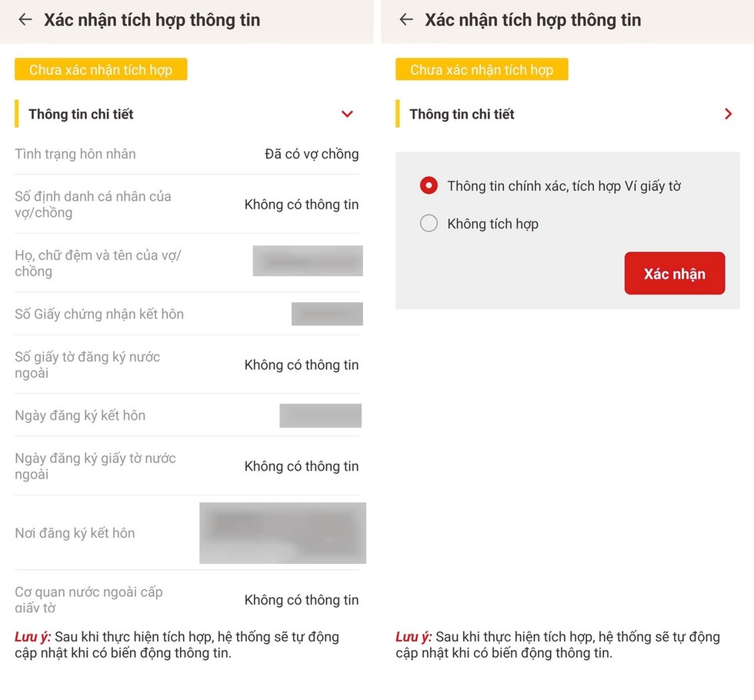This screenshot has height=700, width=754.
Task: Tap the 'Số Giấy chứng nhận kết hôn' label
Action: [x=99, y=314]
